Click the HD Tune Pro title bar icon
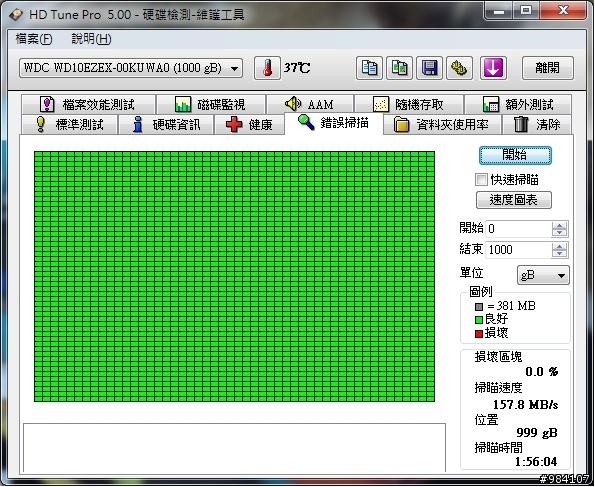Image resolution: width=595 pixels, height=487 pixels. 16,15
